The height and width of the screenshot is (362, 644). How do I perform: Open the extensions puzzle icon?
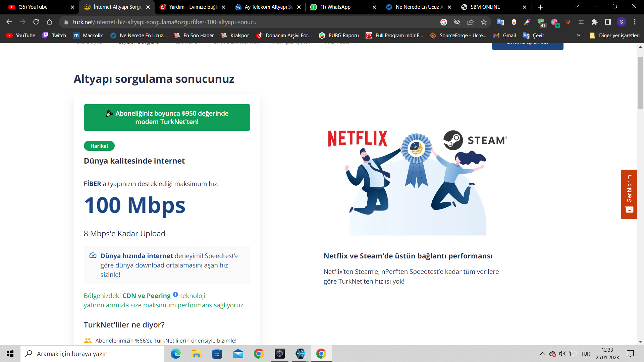tap(594, 22)
